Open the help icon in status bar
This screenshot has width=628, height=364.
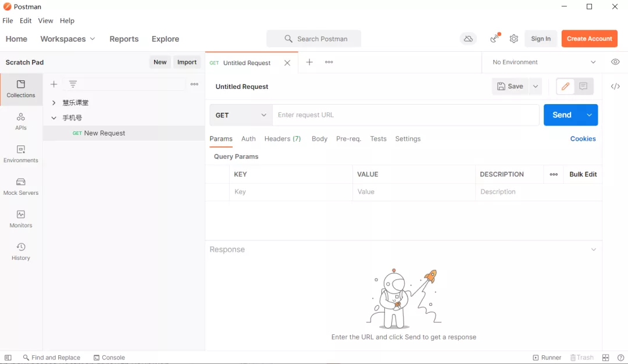(x=620, y=358)
